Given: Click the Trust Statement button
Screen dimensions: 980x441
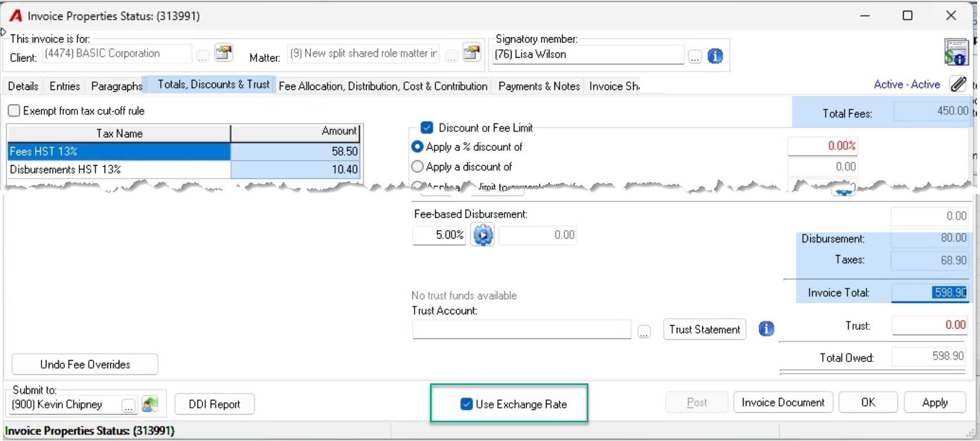Looking at the screenshot, I should point(704,330).
